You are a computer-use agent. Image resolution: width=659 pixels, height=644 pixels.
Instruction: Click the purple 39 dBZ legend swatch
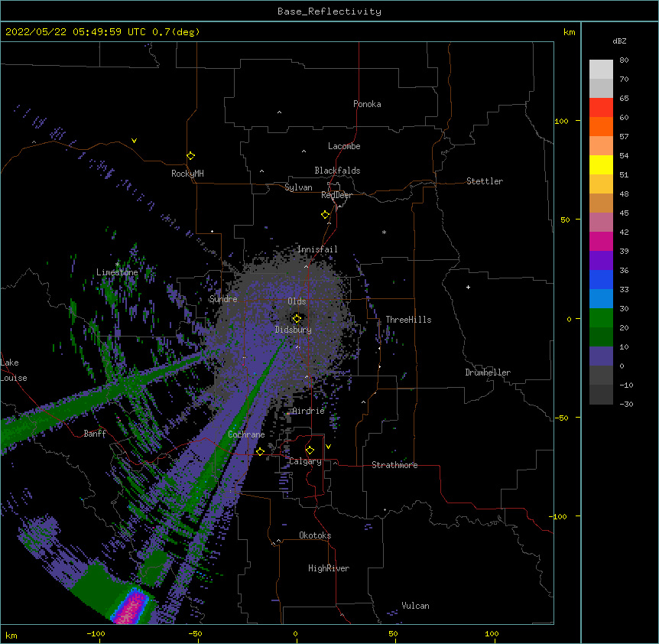pos(601,261)
